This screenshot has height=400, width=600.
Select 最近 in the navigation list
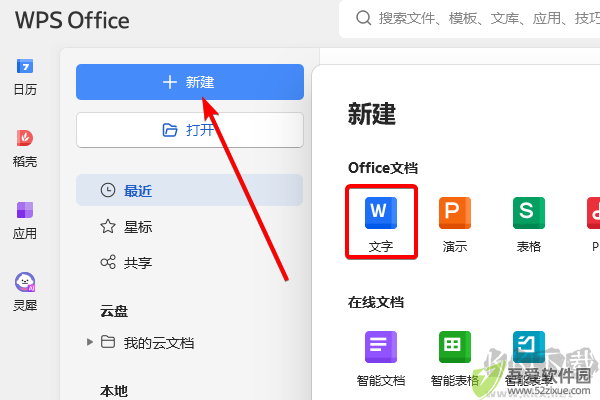pyautogui.click(x=190, y=190)
